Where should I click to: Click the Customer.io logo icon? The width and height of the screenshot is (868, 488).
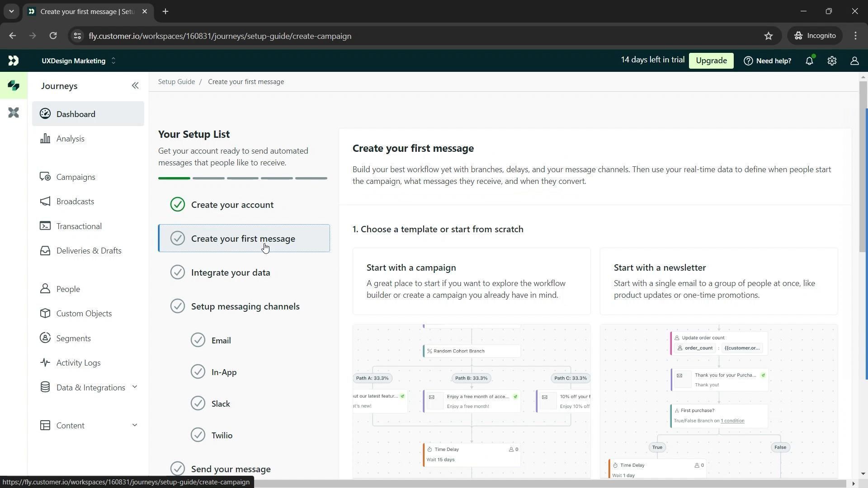pyautogui.click(x=13, y=61)
